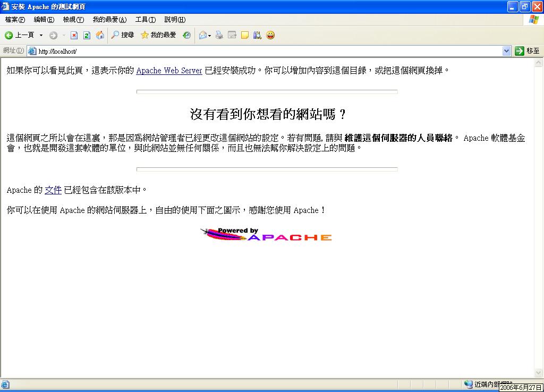
Task: Click the page icon in the address bar
Action: tap(32, 52)
